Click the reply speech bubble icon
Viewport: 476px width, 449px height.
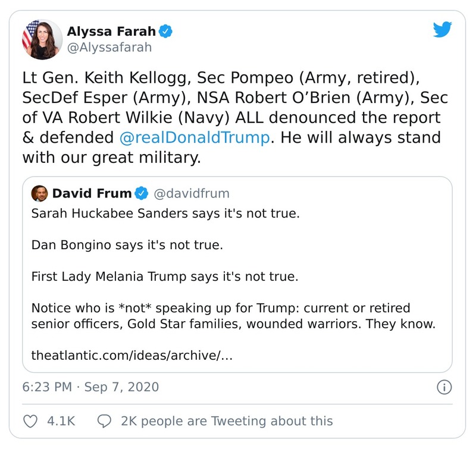point(104,421)
